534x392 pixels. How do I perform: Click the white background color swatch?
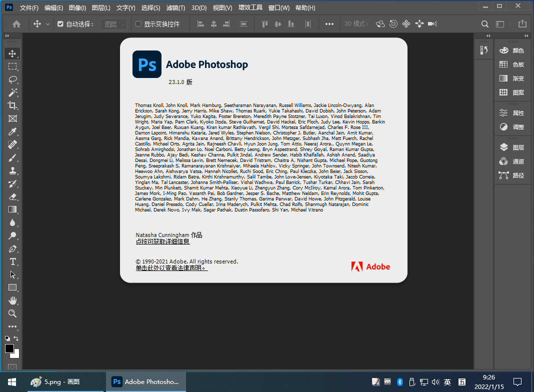point(16,355)
